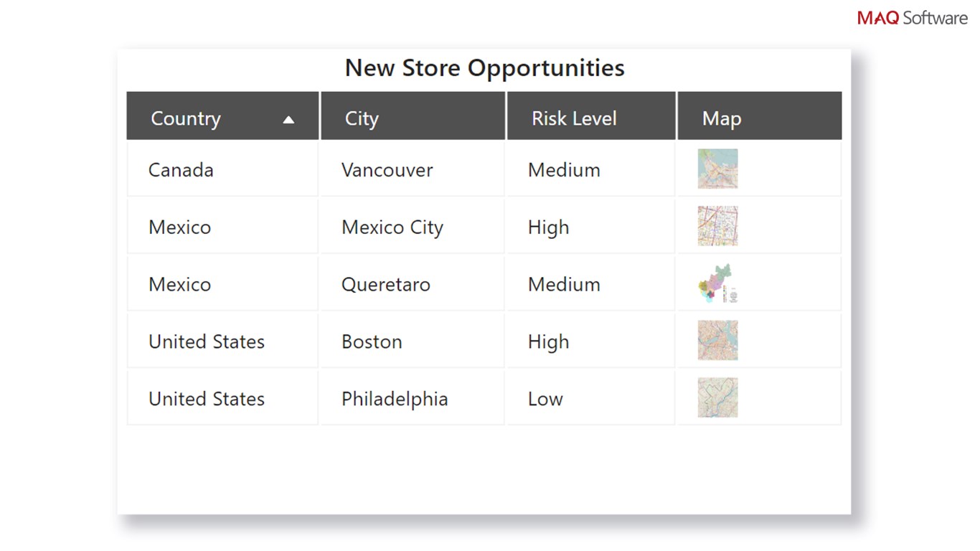The image size is (980, 551).
Task: Click the Medium risk cell for Vancouver
Action: pyautogui.click(x=564, y=170)
